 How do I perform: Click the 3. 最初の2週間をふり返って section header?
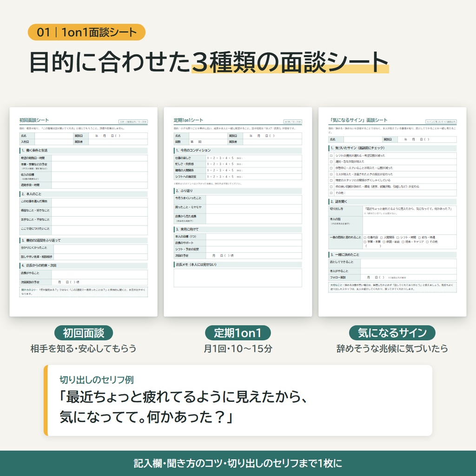coord(84,240)
